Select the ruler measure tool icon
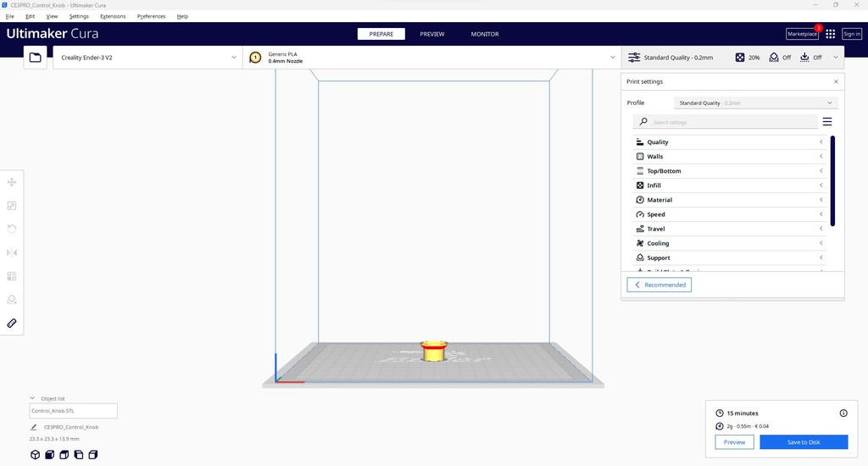Screen dimensions: 868x466 (12, 323)
